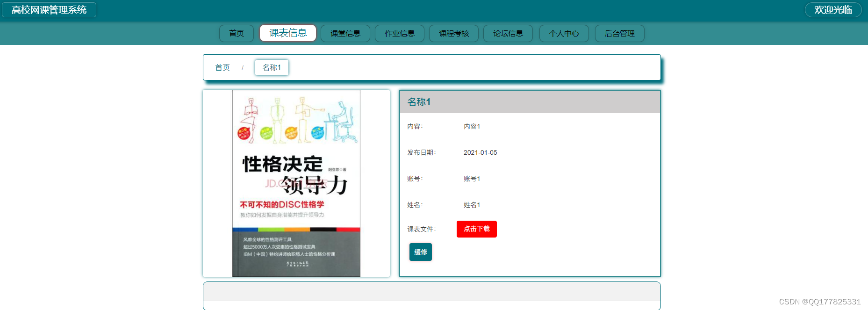
Task: Open the book cover image 性格决定领导力
Action: [x=296, y=183]
